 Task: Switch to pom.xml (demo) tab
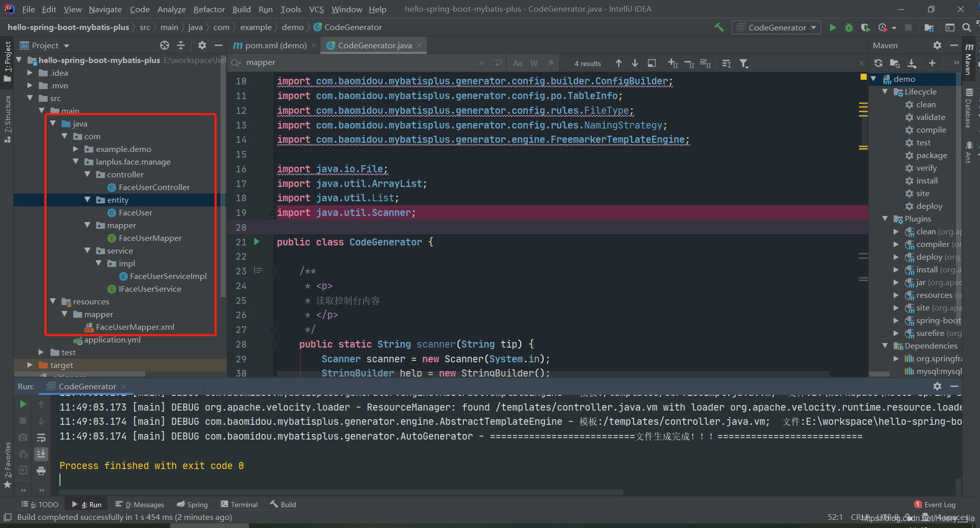tap(275, 45)
